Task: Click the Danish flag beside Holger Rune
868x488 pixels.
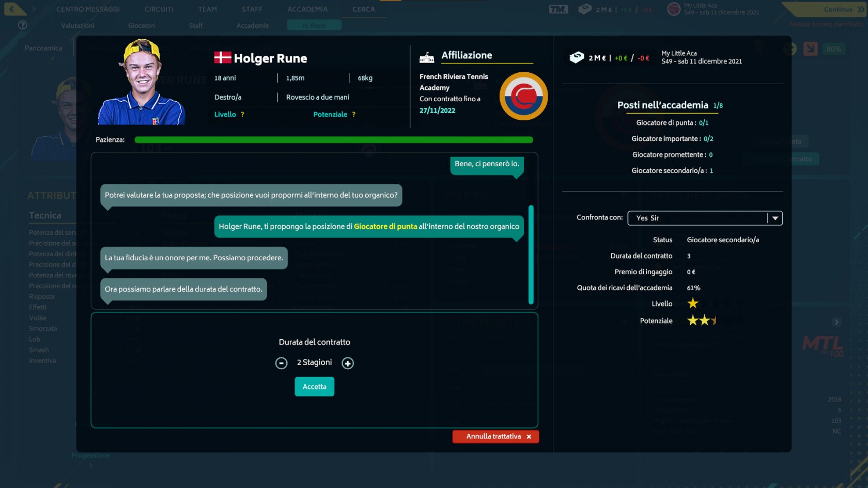Action: (x=223, y=58)
